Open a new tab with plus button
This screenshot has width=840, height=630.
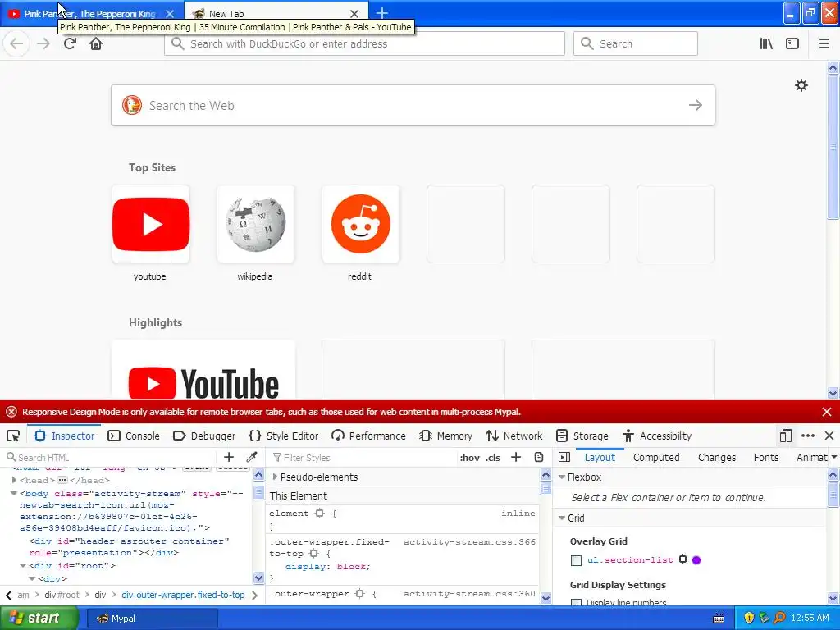(382, 13)
